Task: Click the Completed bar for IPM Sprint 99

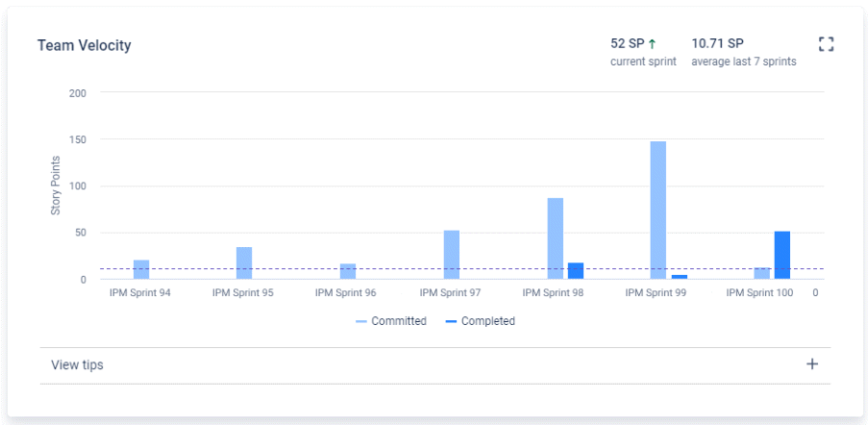Action: pos(680,276)
